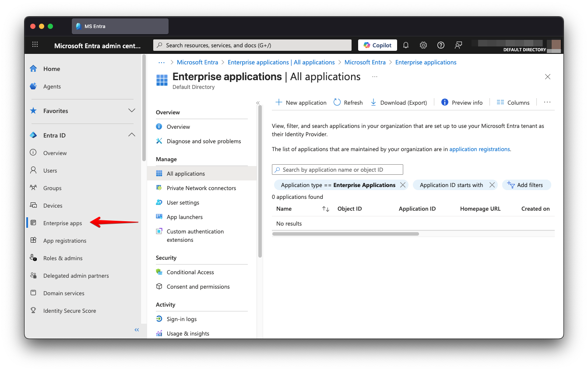588x371 pixels.
Task: Click the application registrations link
Action: pos(479,149)
